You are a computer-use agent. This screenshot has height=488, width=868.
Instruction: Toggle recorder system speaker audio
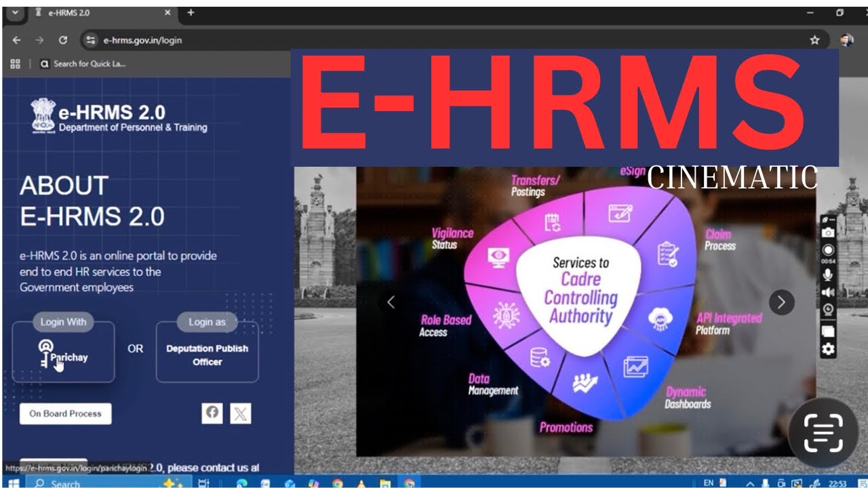pos(828,292)
